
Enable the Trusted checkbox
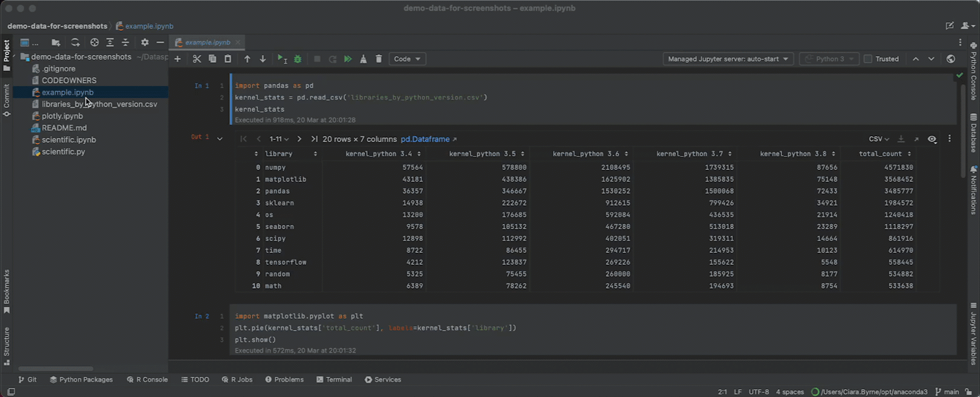pos(868,59)
